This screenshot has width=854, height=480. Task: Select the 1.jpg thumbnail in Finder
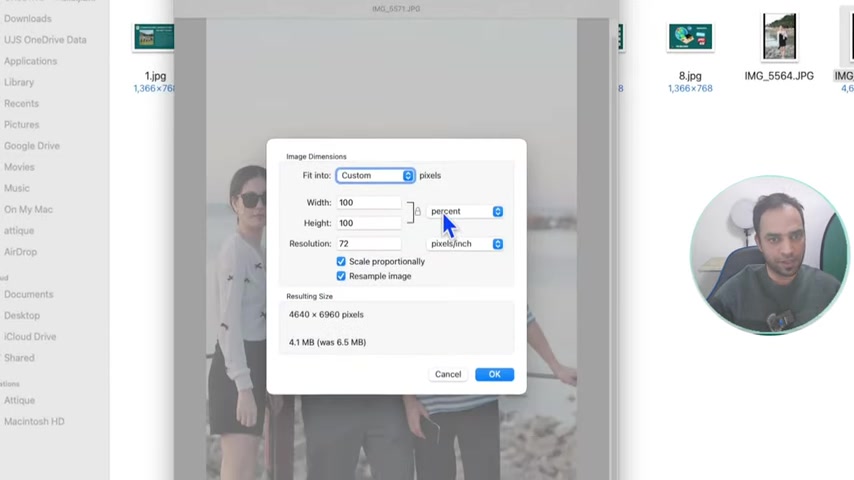(154, 37)
